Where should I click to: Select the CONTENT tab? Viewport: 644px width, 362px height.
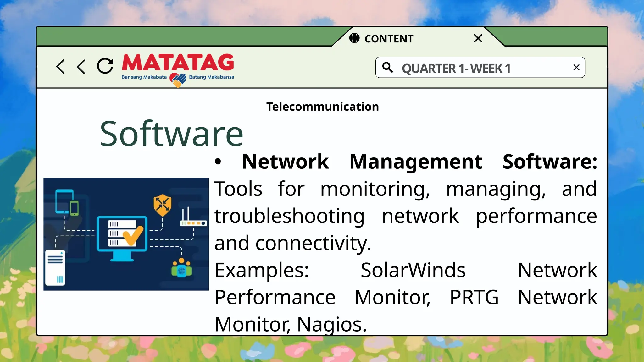click(389, 39)
